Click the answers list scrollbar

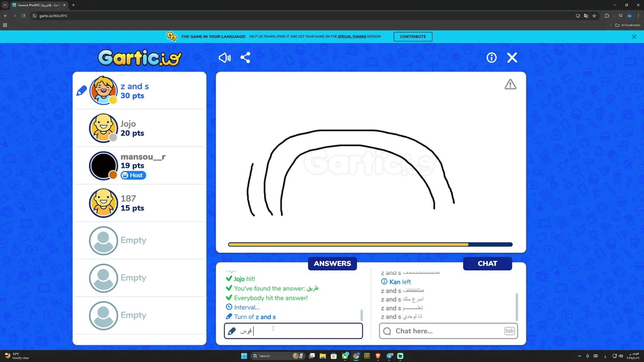click(x=361, y=315)
